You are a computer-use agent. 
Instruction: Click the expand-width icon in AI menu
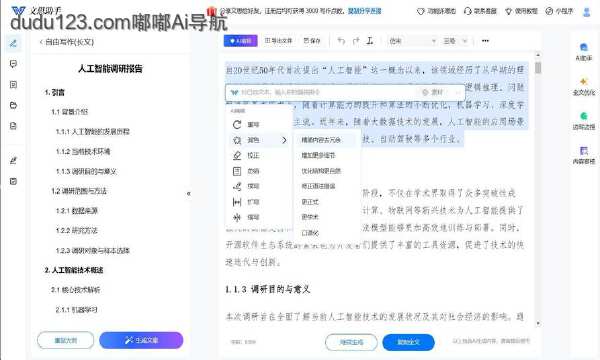point(237,202)
